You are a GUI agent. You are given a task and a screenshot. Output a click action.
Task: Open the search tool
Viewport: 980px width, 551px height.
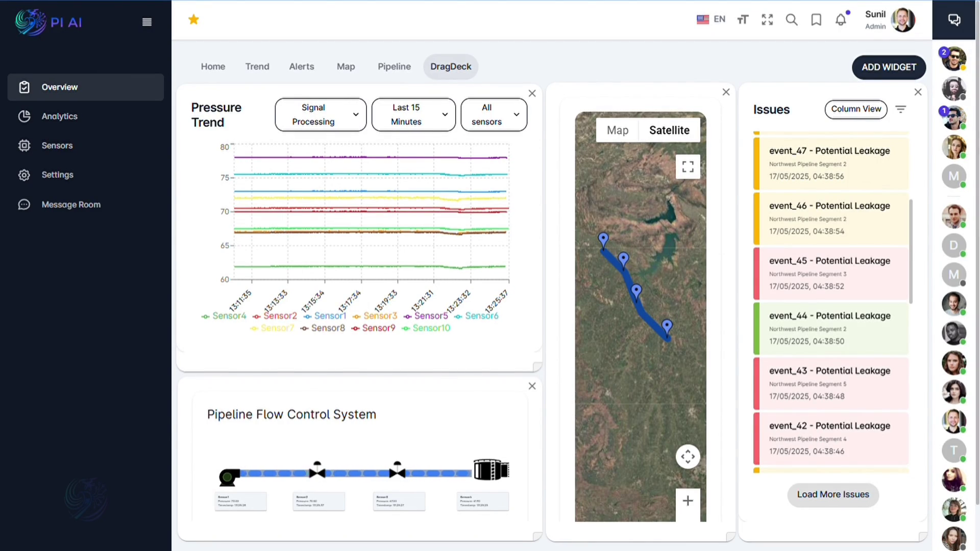pos(792,19)
